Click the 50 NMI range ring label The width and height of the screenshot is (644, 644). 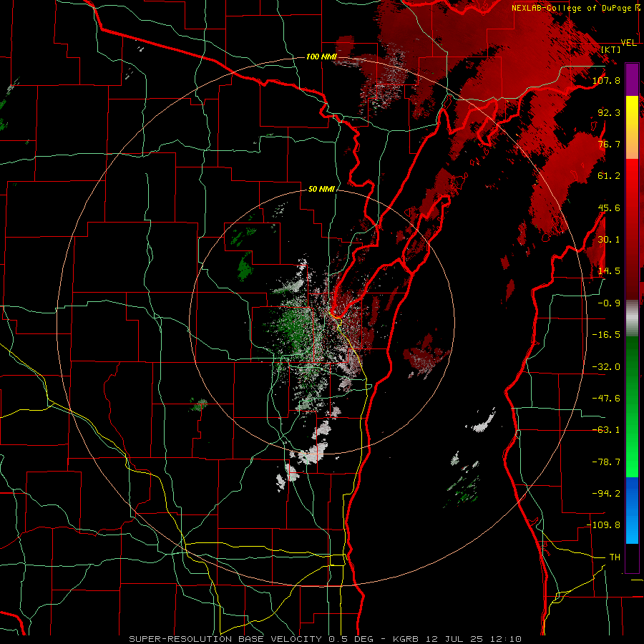point(321,189)
